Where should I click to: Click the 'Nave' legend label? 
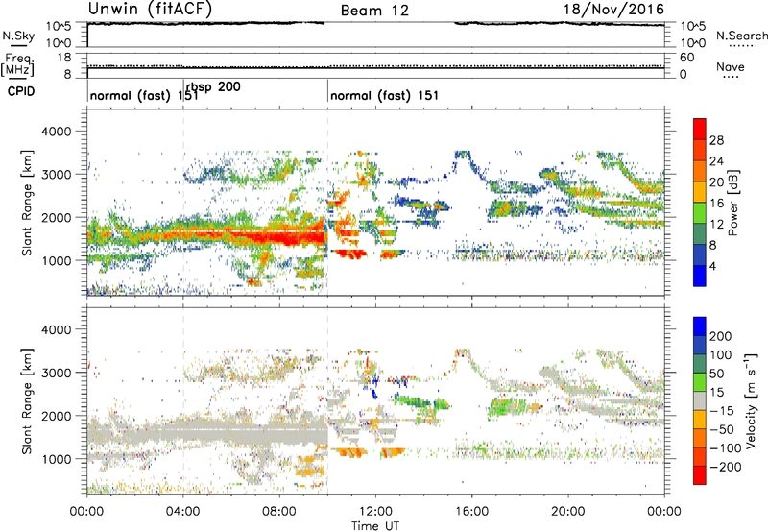click(731, 67)
